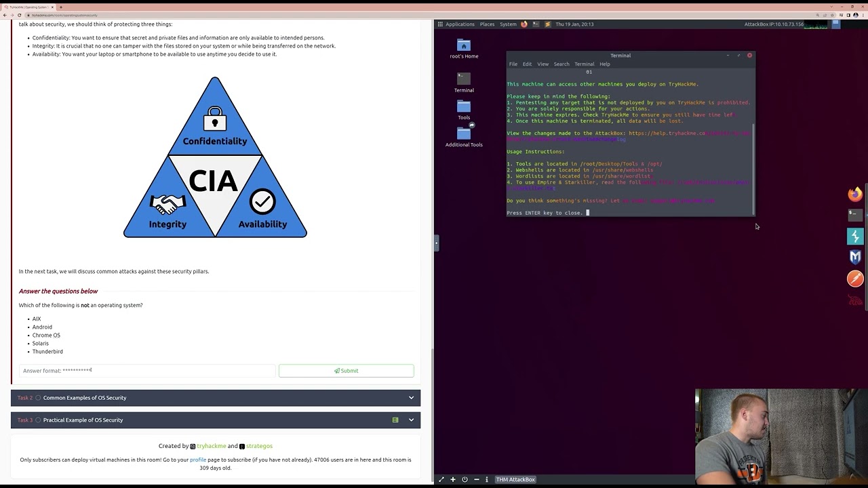Image resolution: width=868 pixels, height=488 pixels.
Task: Select the Chrome OS list item
Action: click(46, 335)
